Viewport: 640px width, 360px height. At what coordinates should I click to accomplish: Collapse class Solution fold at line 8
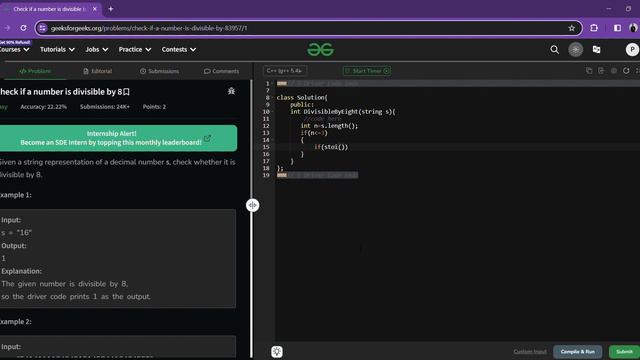[273, 98]
